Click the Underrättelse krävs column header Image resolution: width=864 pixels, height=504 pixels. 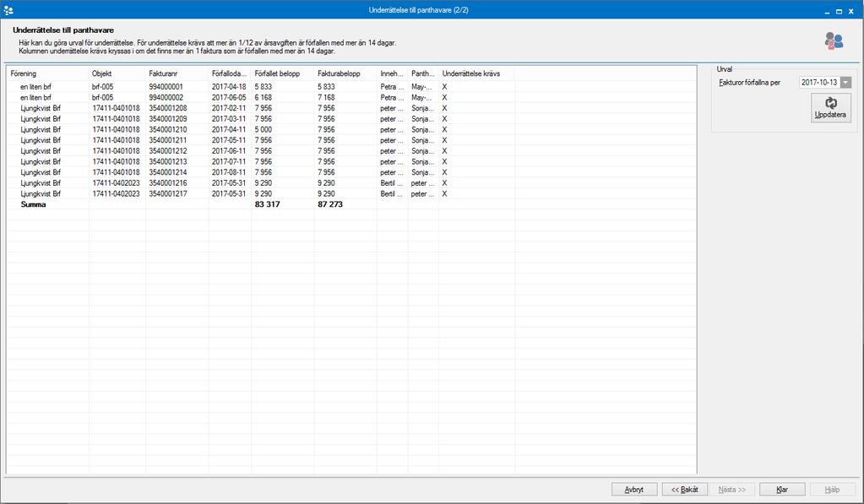coord(476,73)
